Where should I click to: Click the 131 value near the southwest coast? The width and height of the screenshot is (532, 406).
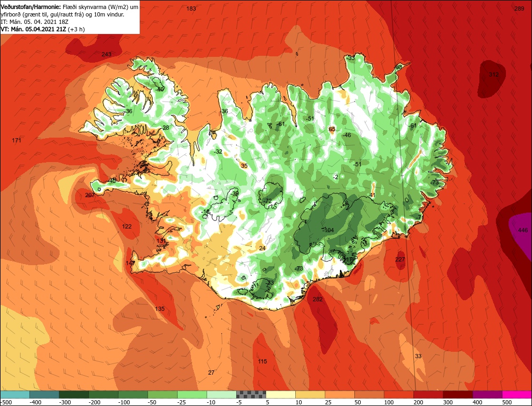pos(162,241)
